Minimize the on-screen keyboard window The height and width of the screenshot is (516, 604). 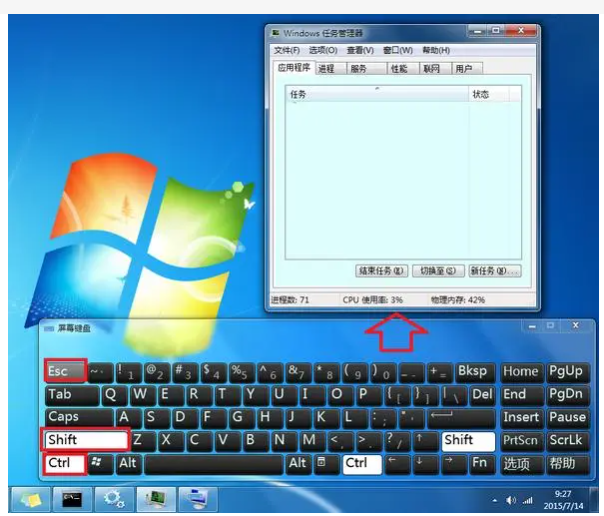click(x=532, y=326)
